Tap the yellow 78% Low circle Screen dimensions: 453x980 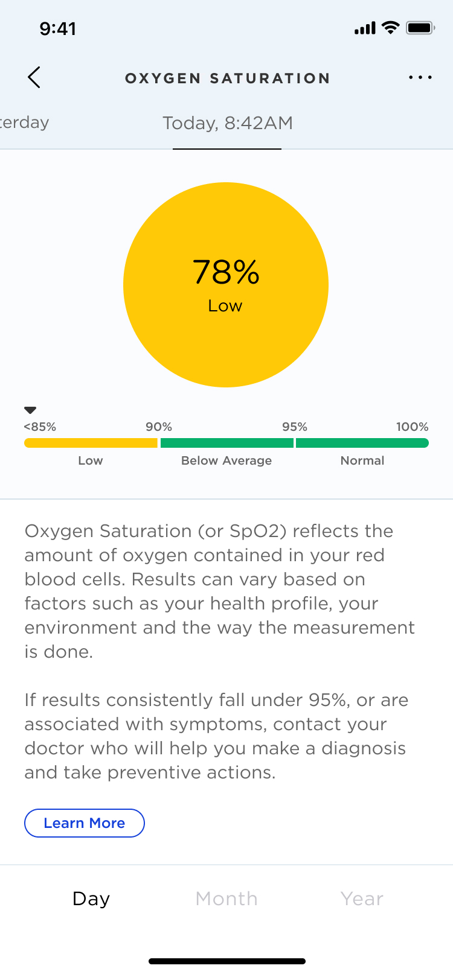(x=226, y=285)
